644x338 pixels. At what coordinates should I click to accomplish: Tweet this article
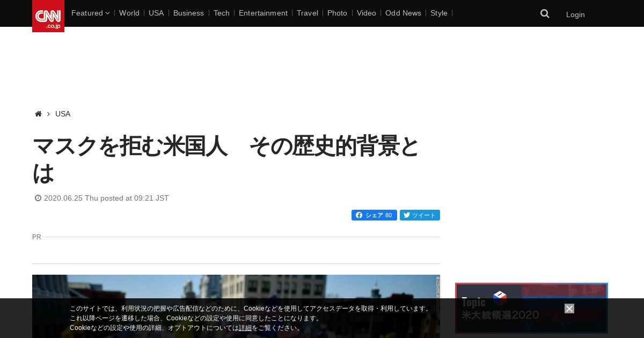(x=420, y=215)
